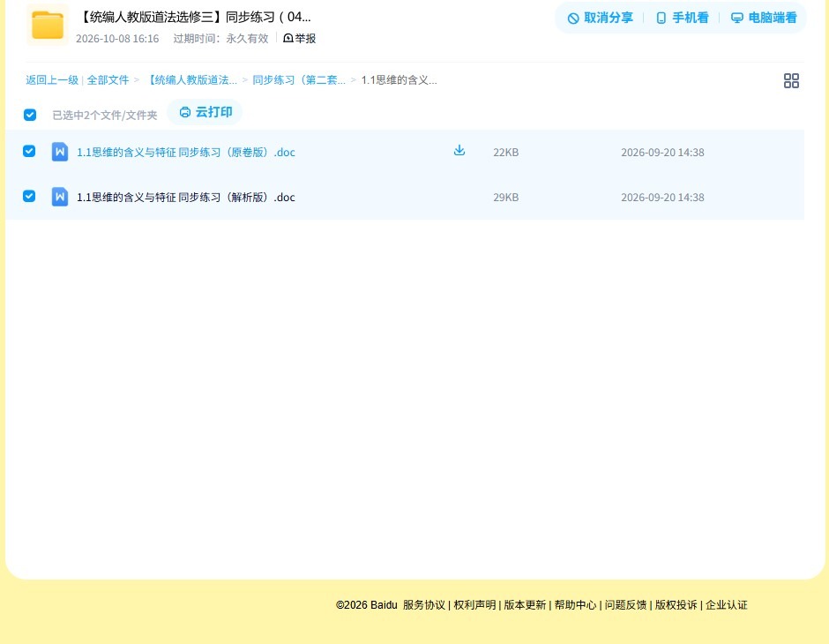829x644 pixels.
Task: Click 权利声明 footer link
Action: click(474, 605)
